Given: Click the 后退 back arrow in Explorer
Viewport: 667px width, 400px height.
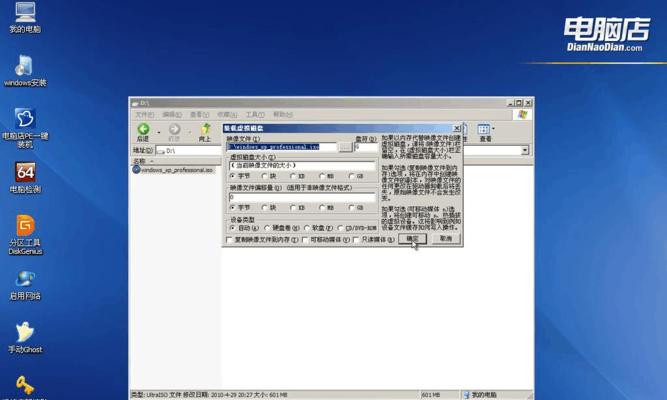Looking at the screenshot, I should 143,130.
